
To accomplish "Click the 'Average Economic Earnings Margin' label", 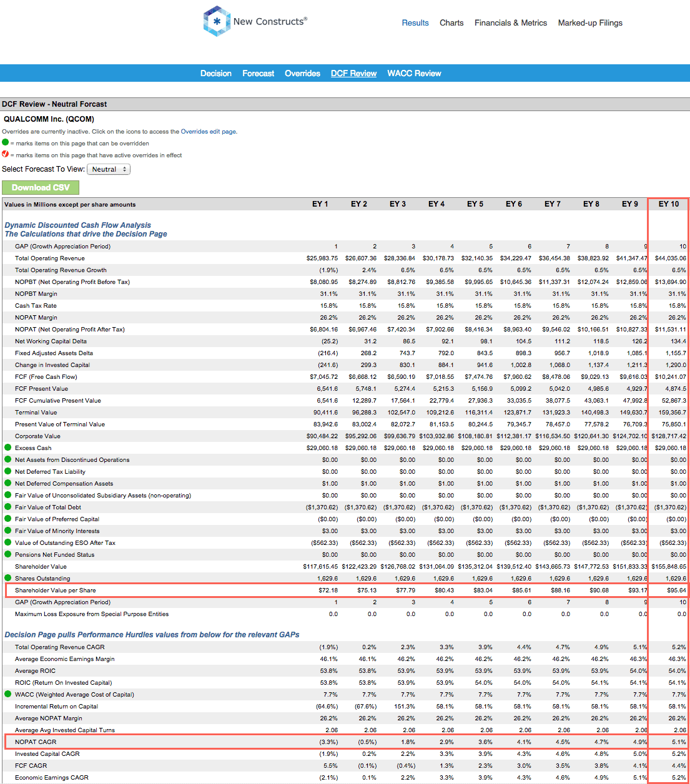I will tap(65, 659).
